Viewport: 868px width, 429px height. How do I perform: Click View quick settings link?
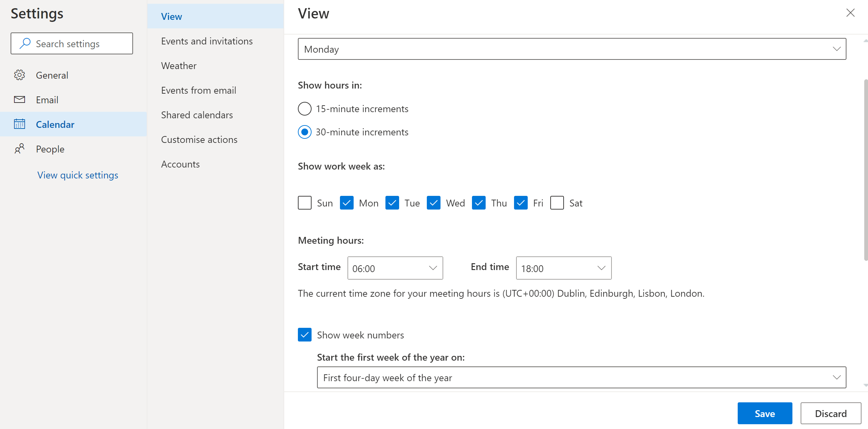click(x=78, y=174)
